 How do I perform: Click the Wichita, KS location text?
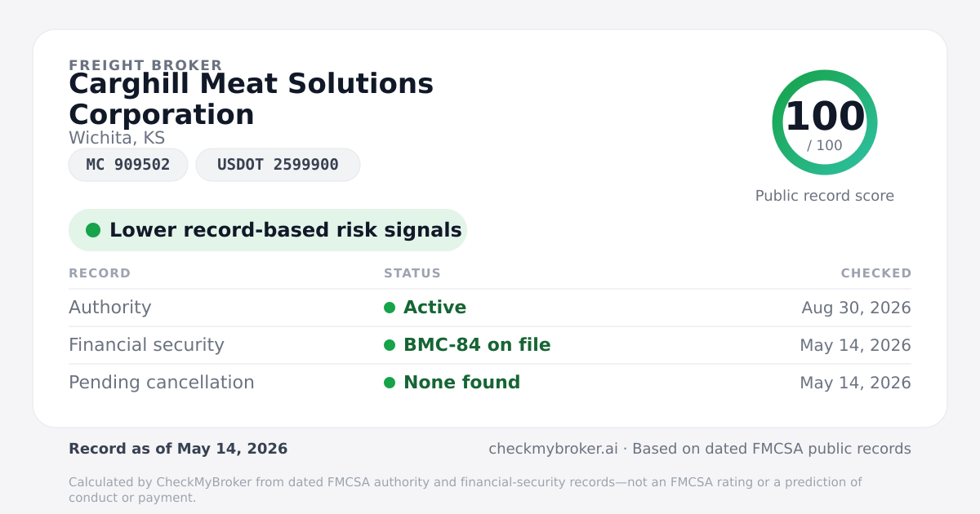(x=117, y=138)
